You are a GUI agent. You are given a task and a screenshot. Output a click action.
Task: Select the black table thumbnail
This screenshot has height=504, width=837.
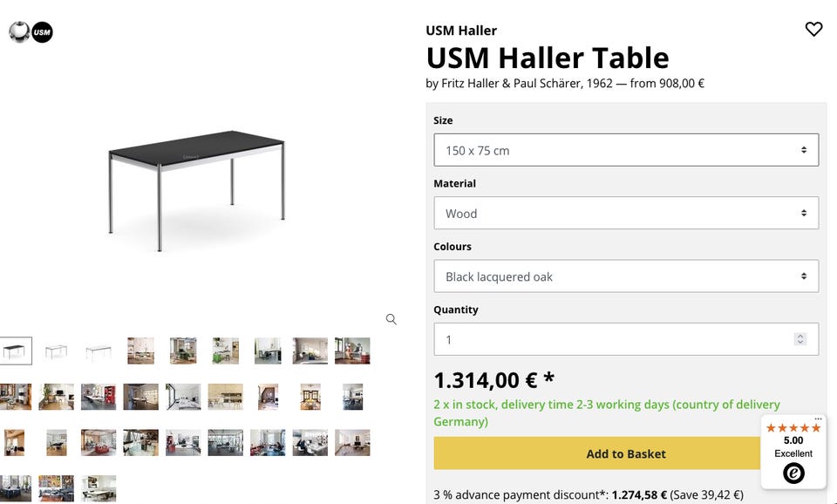click(16, 351)
